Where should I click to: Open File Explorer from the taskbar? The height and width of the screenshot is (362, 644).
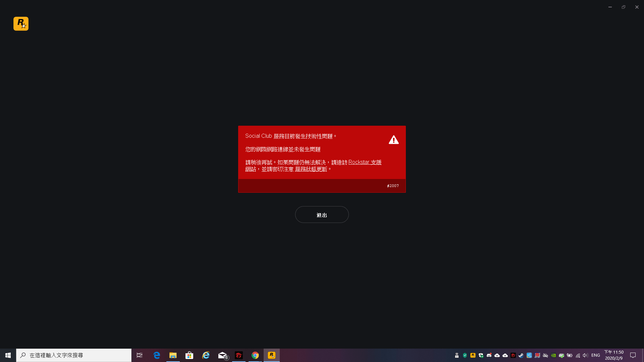[x=173, y=355]
